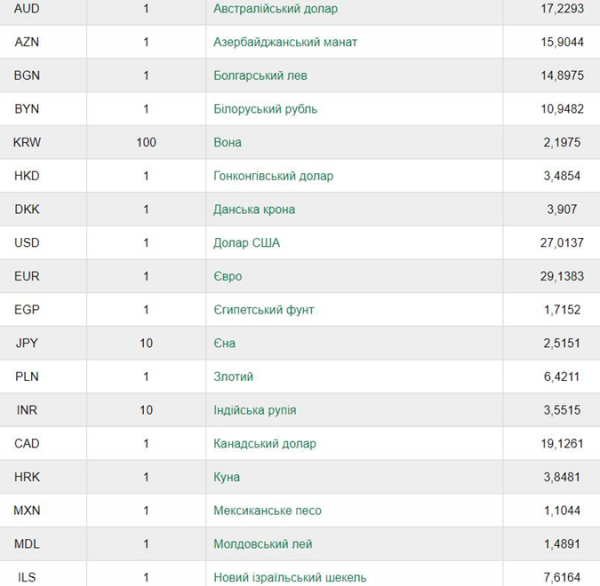
Task: Click the EUR rate value 29,1383
Action: [562, 276]
